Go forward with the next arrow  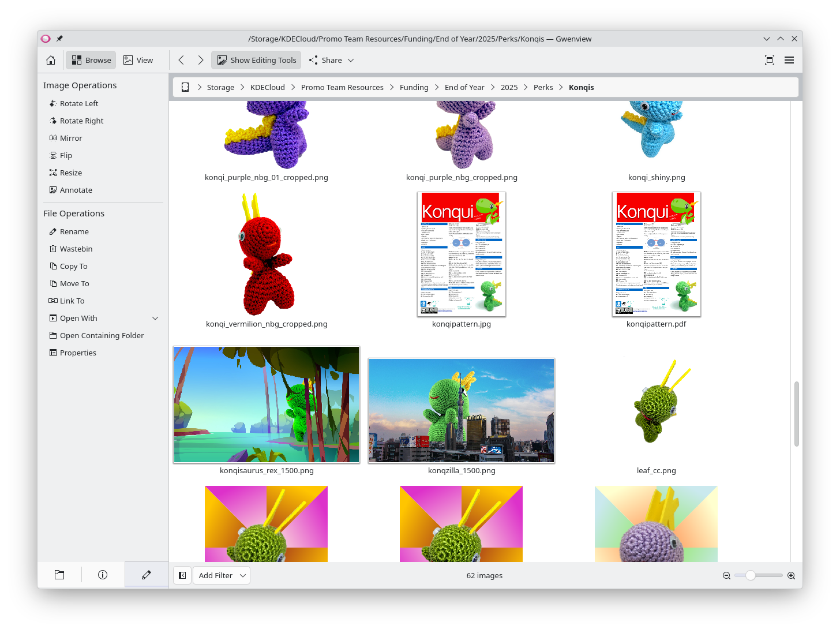pyautogui.click(x=201, y=60)
